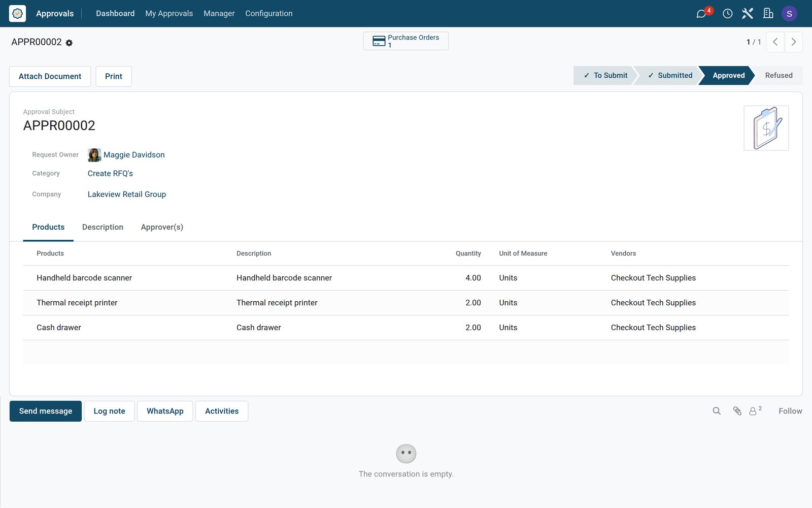
Task: Click Handheld barcode scanner Units cell
Action: (x=508, y=278)
